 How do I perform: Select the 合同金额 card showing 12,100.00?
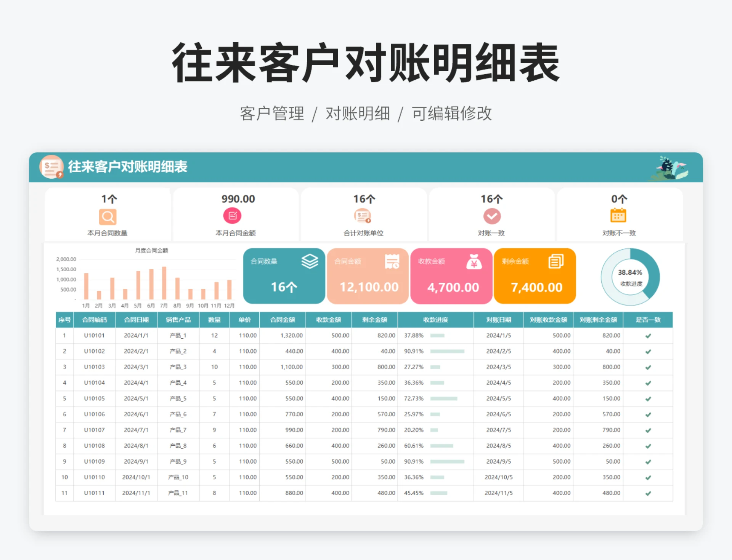[x=367, y=276]
